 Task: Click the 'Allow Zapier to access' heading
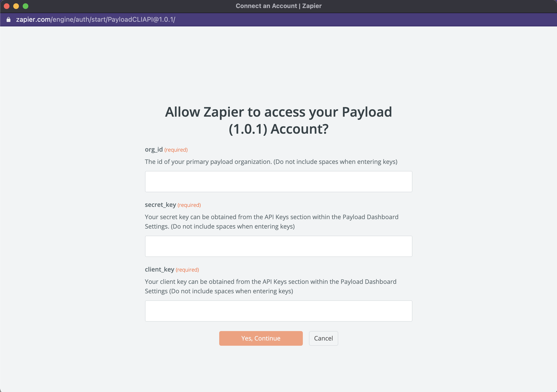coord(278,120)
